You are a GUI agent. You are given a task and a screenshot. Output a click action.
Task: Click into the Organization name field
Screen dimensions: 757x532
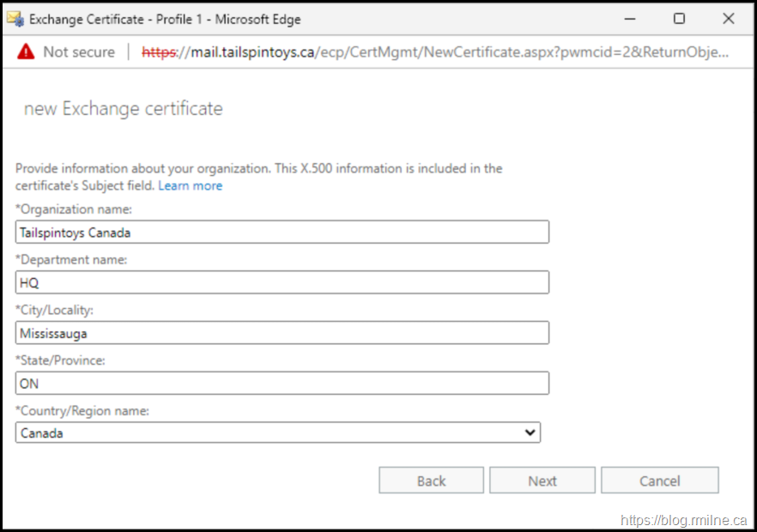(x=282, y=233)
